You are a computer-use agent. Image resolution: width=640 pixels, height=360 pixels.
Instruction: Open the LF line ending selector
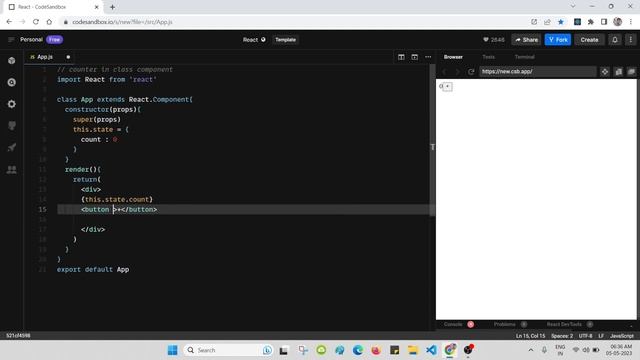[601, 336]
